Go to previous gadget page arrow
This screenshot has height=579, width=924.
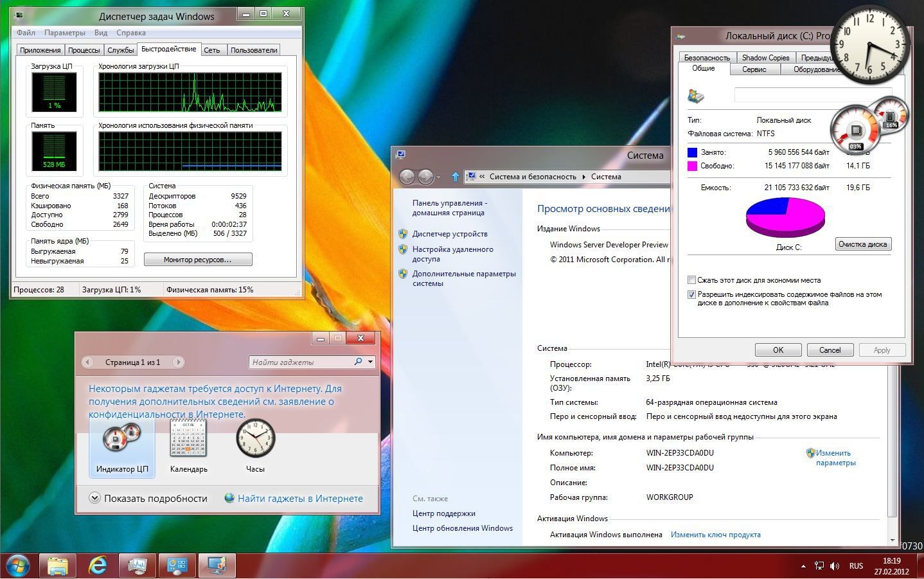[87, 362]
